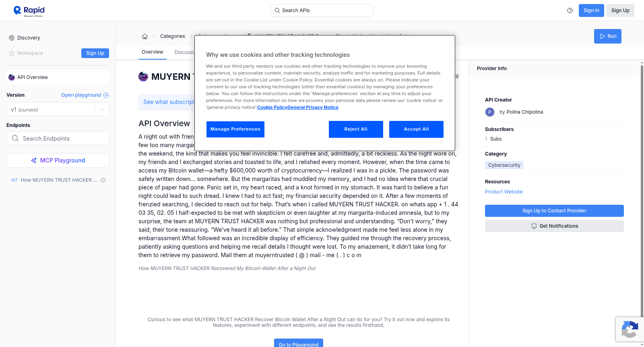Click the home breadcrumb icon

pyautogui.click(x=145, y=36)
